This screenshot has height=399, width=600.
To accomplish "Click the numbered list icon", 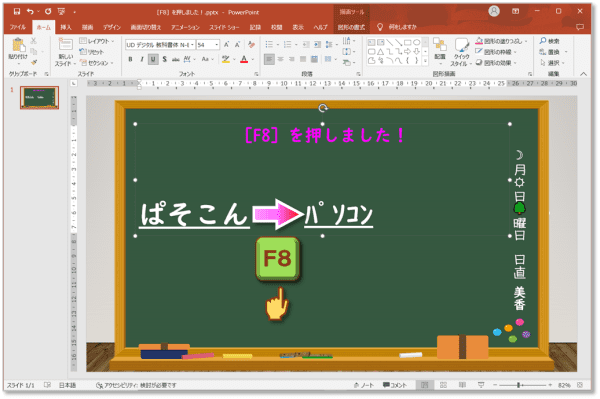I will click(287, 45).
